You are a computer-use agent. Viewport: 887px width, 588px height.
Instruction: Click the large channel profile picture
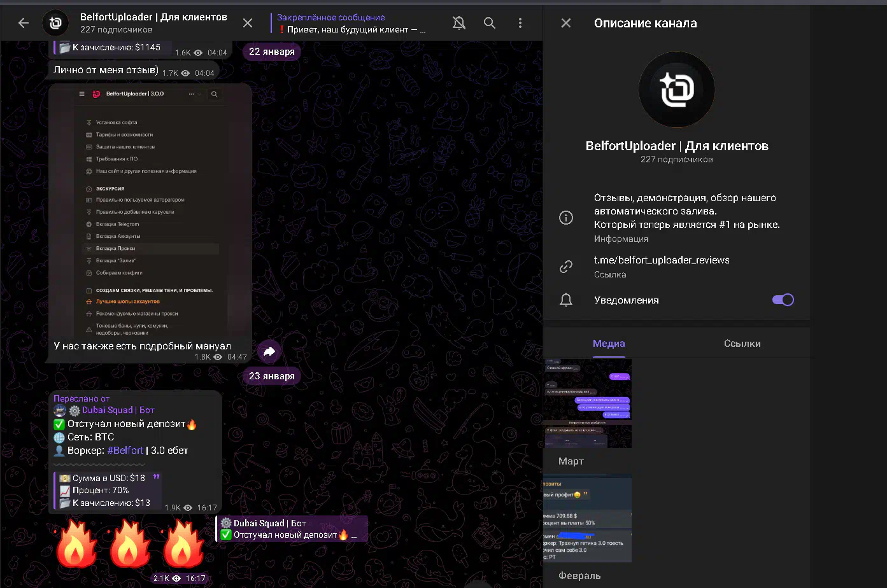tap(676, 90)
